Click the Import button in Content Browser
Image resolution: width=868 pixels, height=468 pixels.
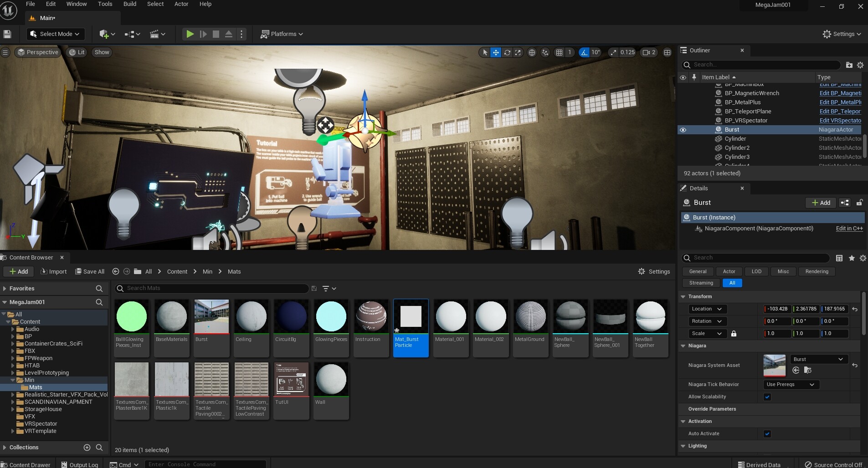click(54, 272)
